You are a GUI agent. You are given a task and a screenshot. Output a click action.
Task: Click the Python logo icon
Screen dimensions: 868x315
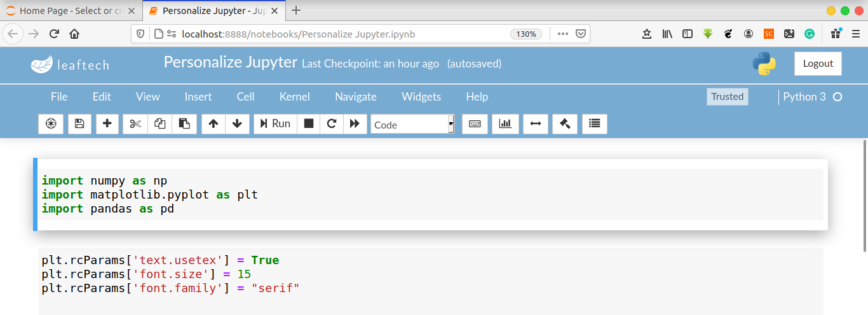[x=764, y=64]
